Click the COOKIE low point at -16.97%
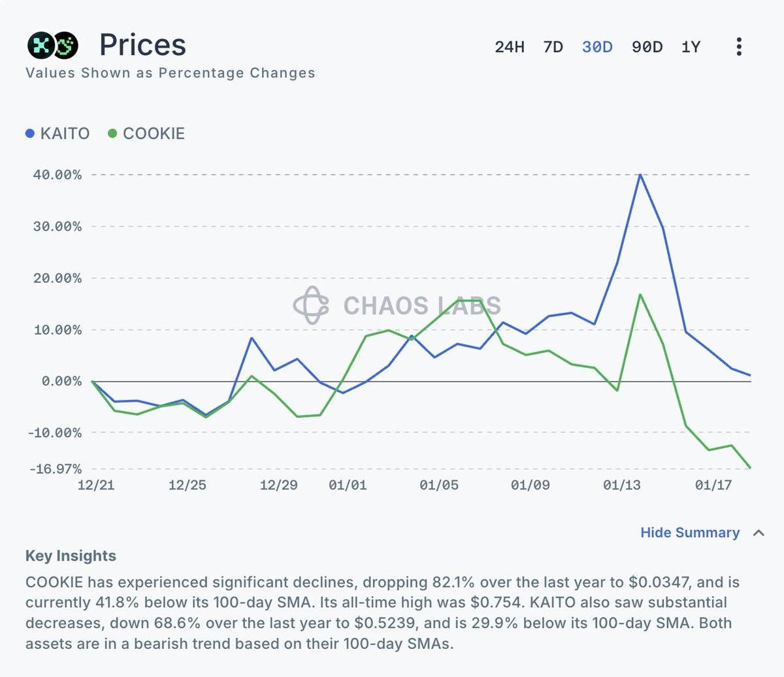Viewport: 784px width, 677px height. tap(750, 468)
